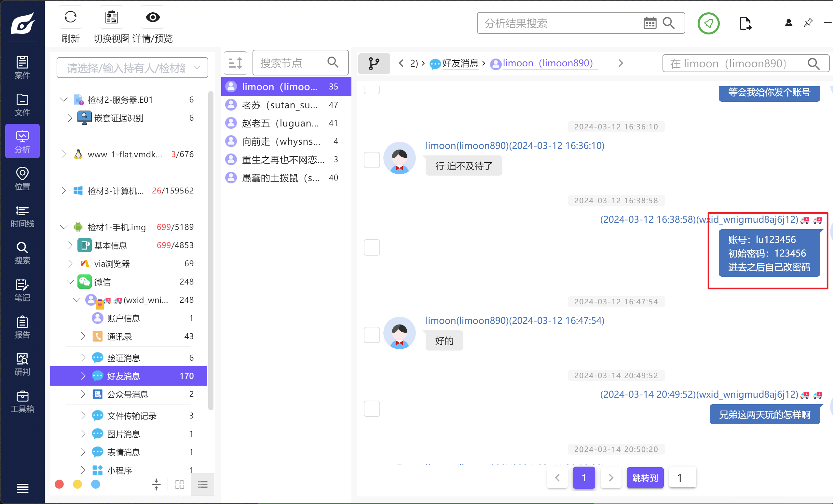Collapse the 微信 tree node

[70, 282]
